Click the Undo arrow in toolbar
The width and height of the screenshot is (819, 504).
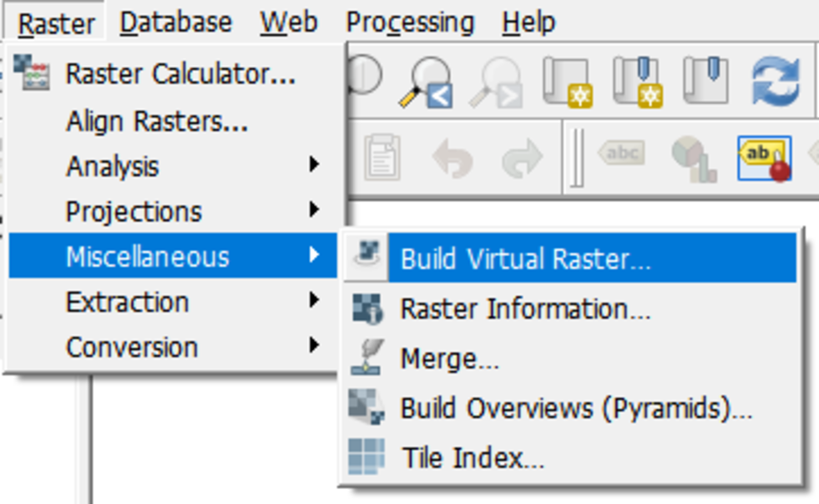452,158
